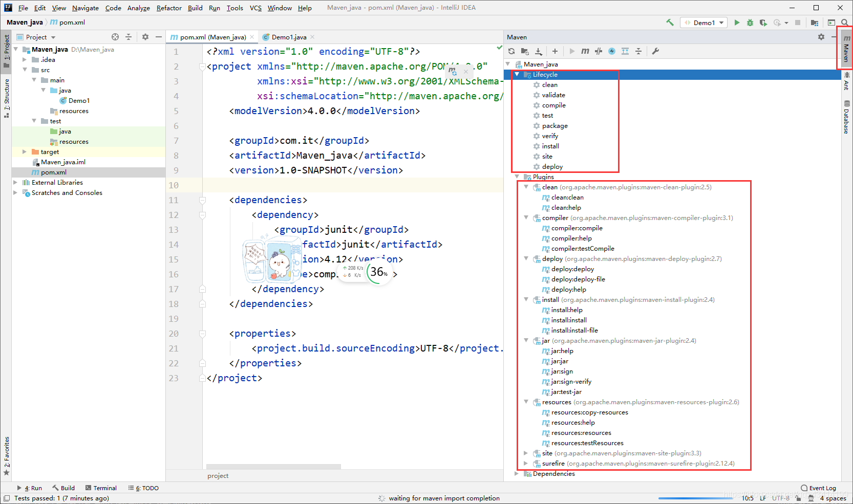Expand the Dependencies node in Maven
Viewport: 853px width, 504px height.
pos(517,474)
